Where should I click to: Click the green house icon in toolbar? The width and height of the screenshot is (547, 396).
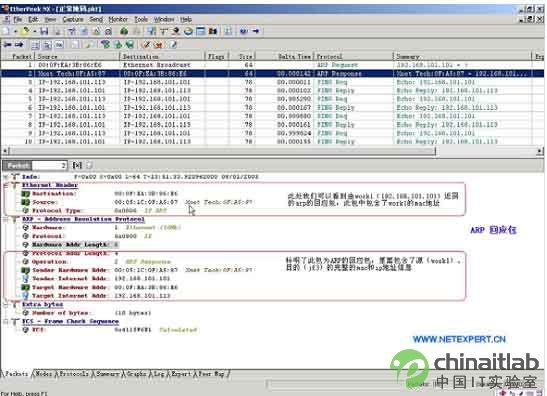point(124,31)
